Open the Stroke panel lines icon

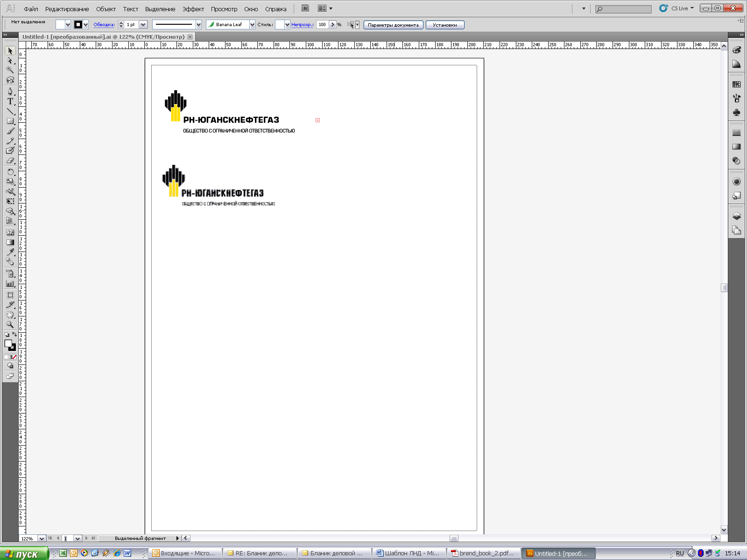[x=737, y=133]
